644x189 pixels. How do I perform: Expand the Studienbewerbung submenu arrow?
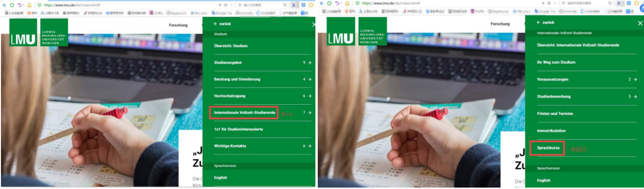635,97
